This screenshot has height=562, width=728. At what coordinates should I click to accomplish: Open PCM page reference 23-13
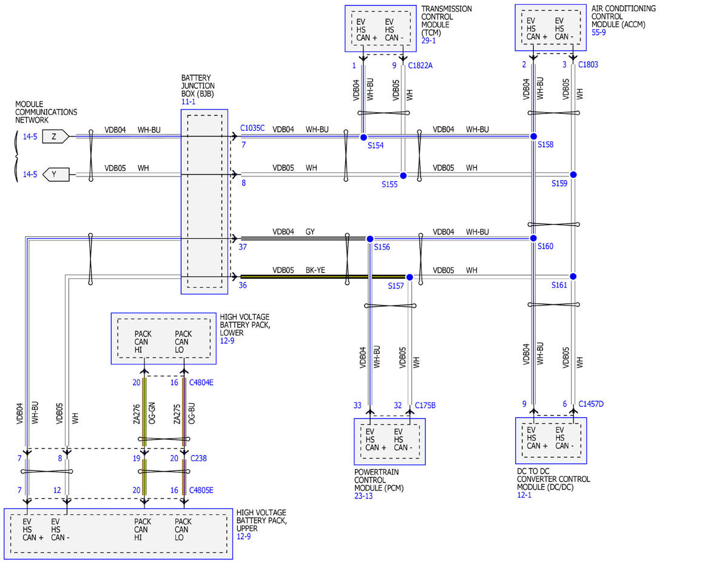coord(364,495)
